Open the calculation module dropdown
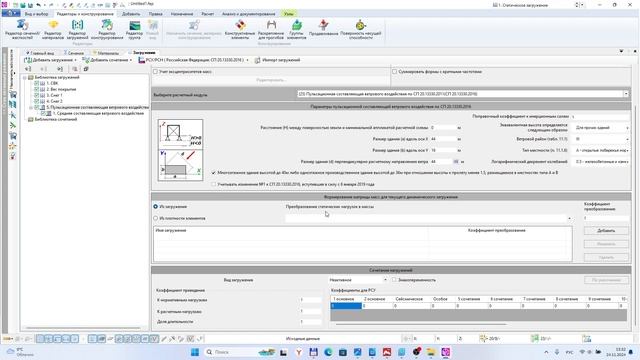The height and width of the screenshot is (360, 640). point(626,94)
